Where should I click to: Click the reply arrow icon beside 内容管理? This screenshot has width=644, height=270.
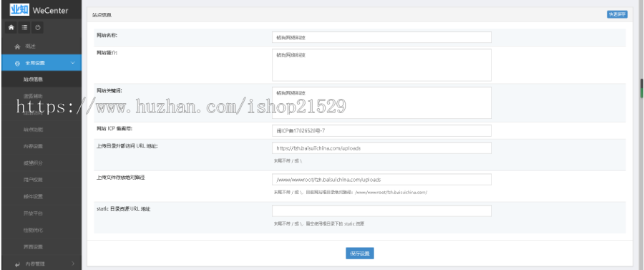coord(17,264)
